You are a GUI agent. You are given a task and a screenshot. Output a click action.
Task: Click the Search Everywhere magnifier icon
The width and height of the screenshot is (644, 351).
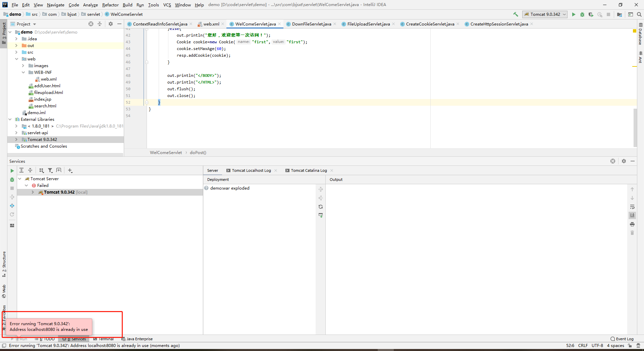(x=639, y=14)
